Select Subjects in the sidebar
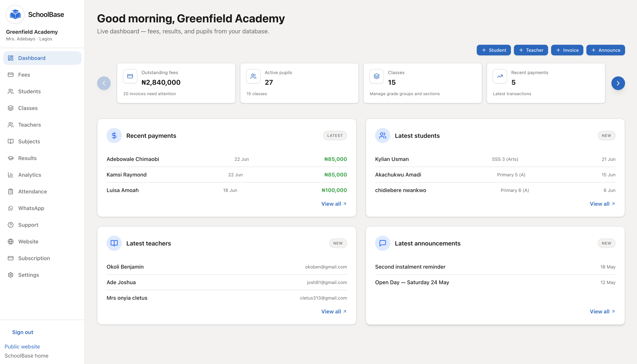 (x=42, y=141)
